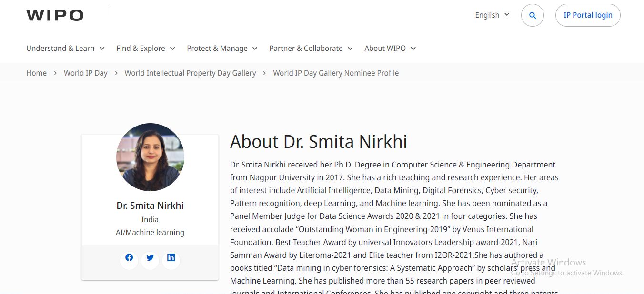644x294 pixels.
Task: Go to the Home breadcrumb link
Action: tap(36, 73)
